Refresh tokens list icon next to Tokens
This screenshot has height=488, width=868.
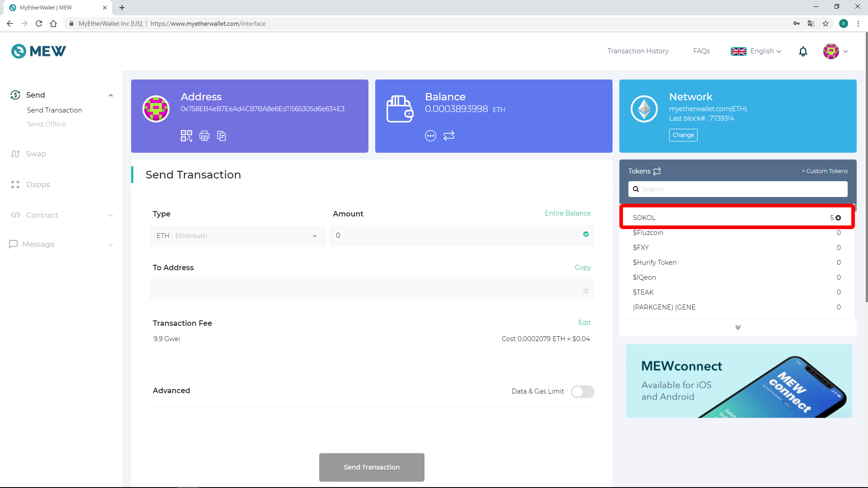pos(657,171)
